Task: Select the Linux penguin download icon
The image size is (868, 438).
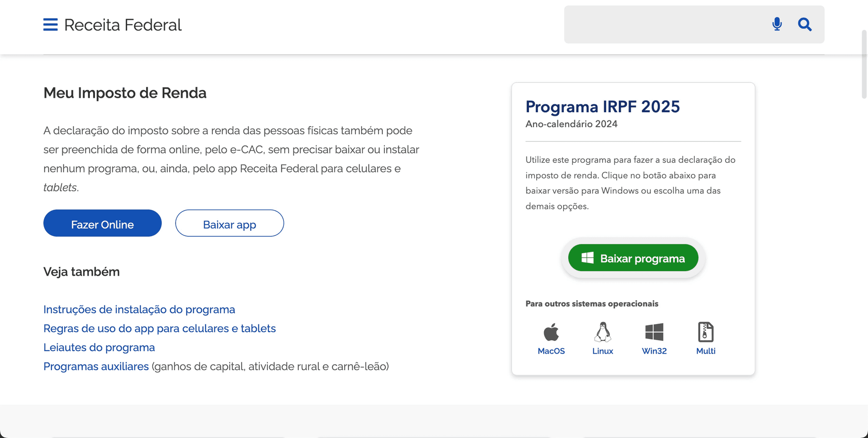Action: (603, 333)
